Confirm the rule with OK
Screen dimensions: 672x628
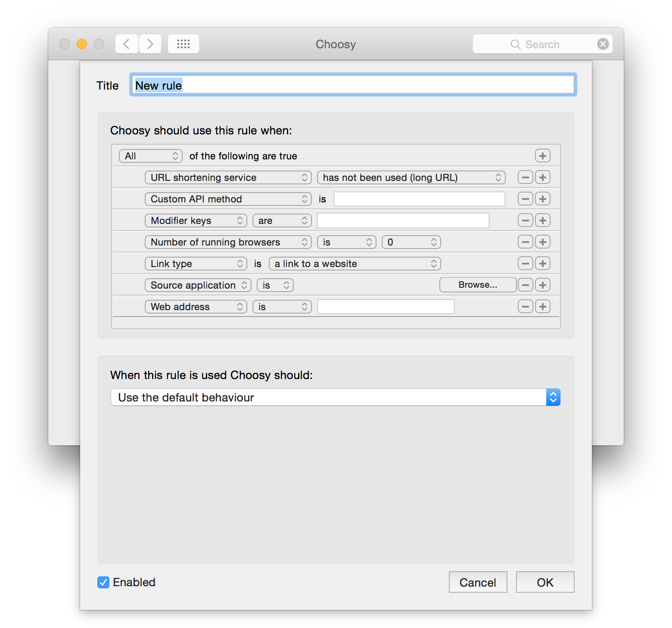545,582
